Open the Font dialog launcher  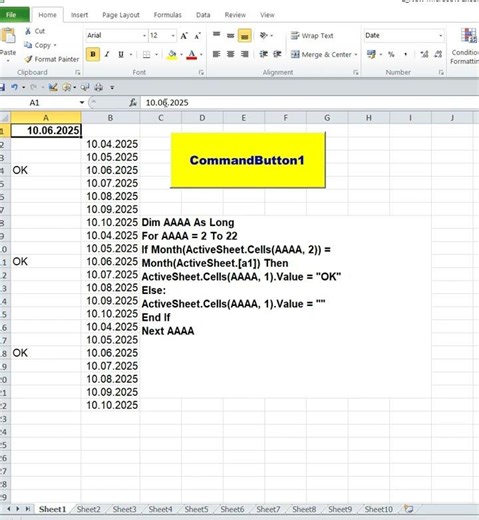click(201, 72)
